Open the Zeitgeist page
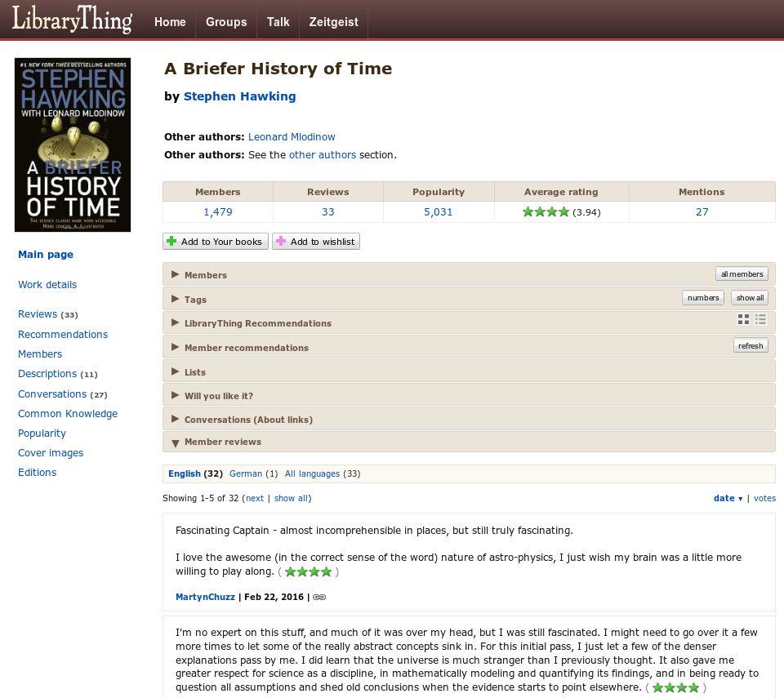Image resolution: width=784 pixels, height=698 pixels. [333, 22]
